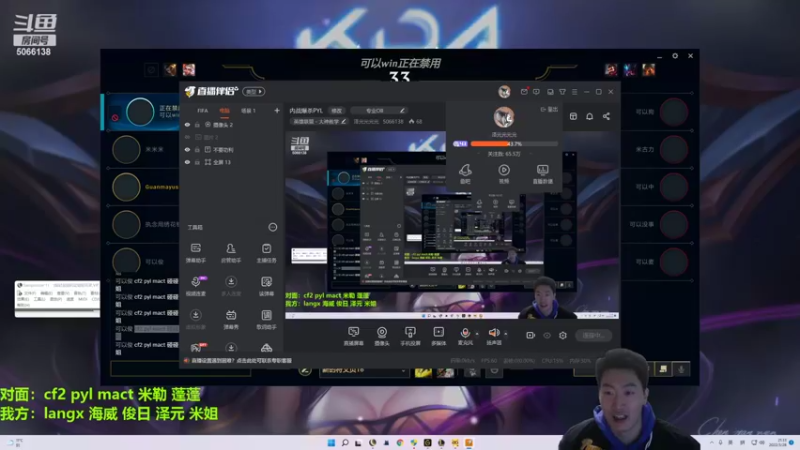Expand the microphone options arrow
Screen dimensions: 800x450
[477, 334]
